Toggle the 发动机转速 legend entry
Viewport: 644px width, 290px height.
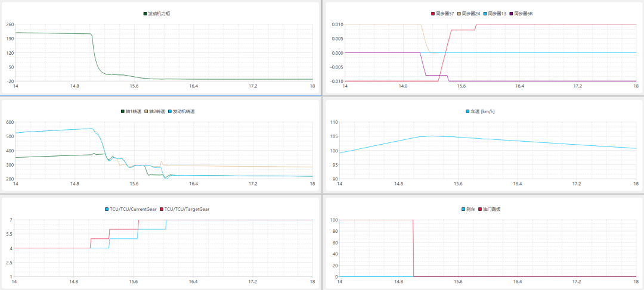coord(181,111)
